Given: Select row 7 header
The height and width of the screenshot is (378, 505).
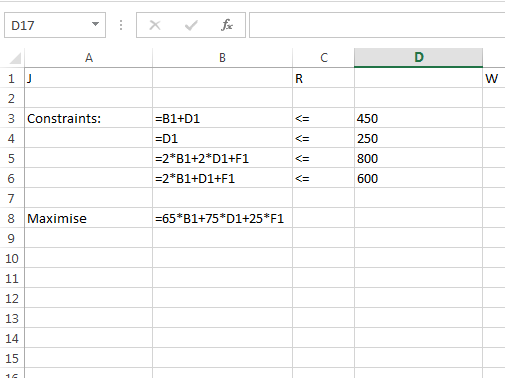Looking at the screenshot, I should 12,199.
